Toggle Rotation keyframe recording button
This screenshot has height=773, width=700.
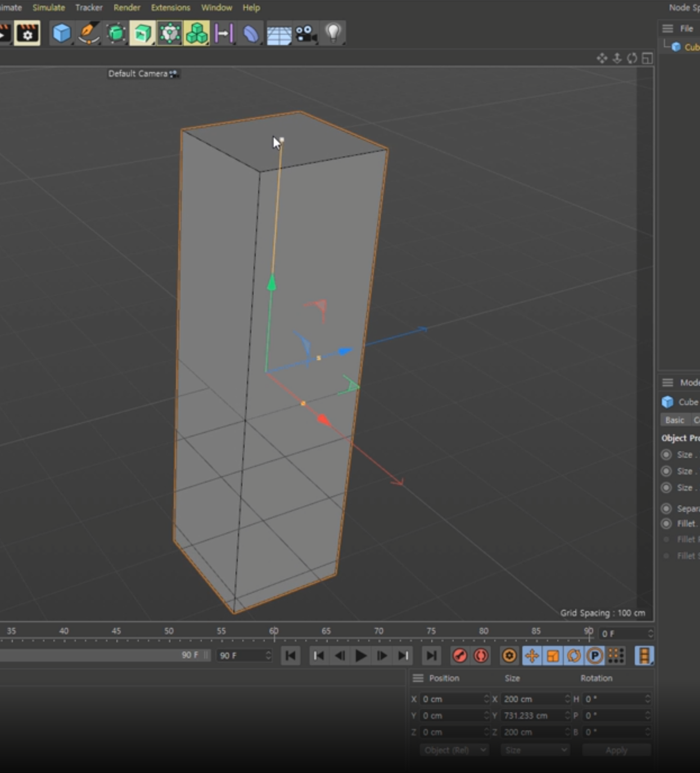coord(574,656)
